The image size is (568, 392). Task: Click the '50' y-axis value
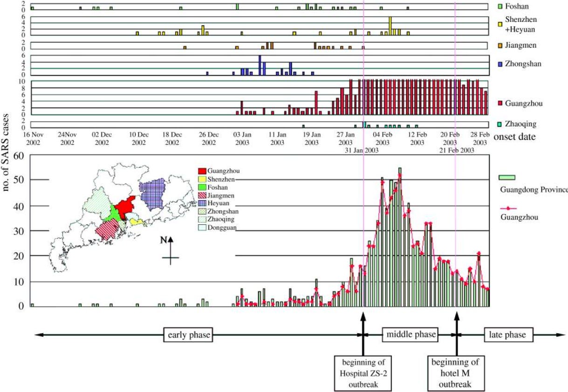(x=18, y=180)
